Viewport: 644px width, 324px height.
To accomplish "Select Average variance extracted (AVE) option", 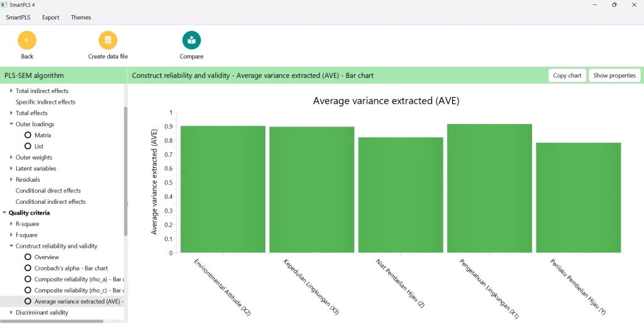I will [28, 301].
